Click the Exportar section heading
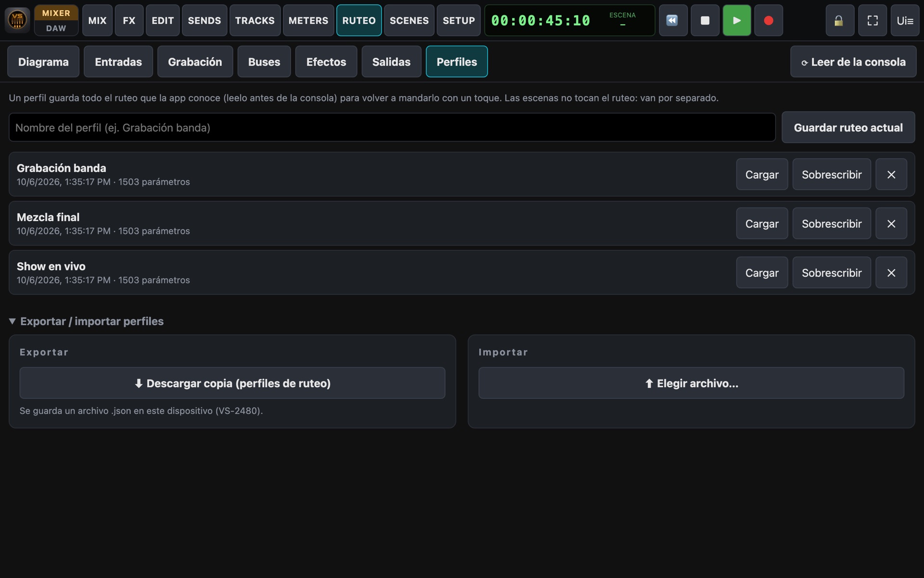The height and width of the screenshot is (578, 924). (x=44, y=352)
